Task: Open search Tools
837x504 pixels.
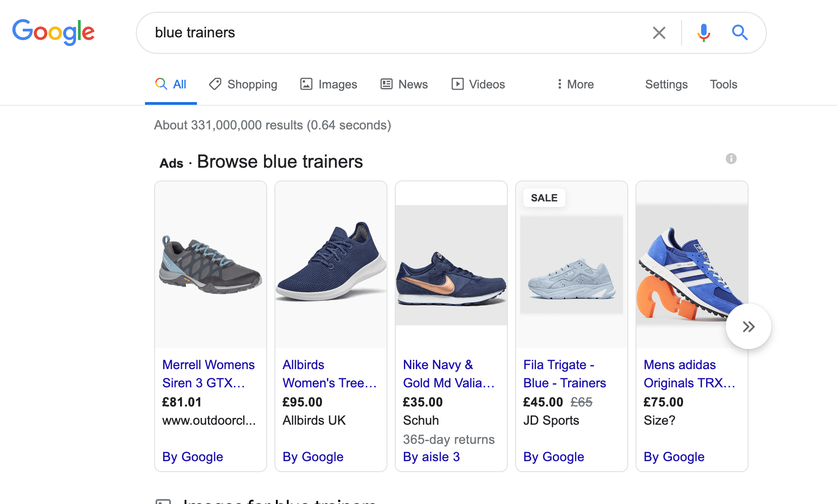Action: pos(723,84)
